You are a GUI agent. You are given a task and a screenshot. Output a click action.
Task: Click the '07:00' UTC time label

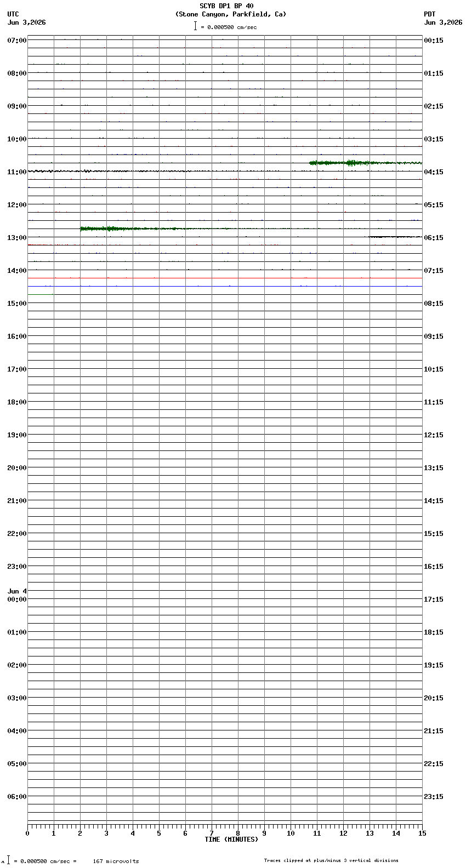click(17, 41)
